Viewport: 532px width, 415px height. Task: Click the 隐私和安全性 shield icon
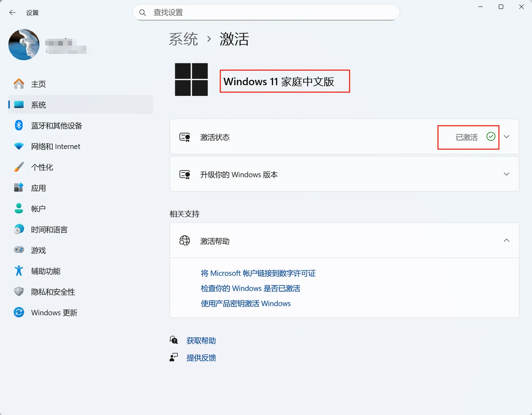19,291
